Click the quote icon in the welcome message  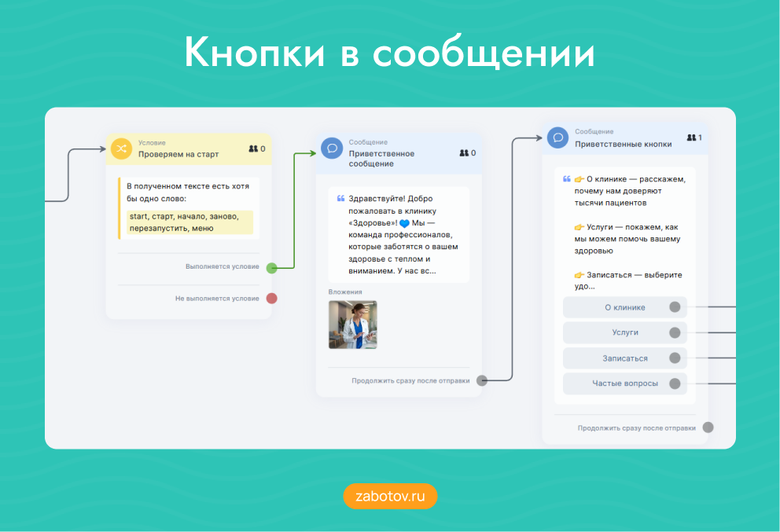[x=340, y=199]
